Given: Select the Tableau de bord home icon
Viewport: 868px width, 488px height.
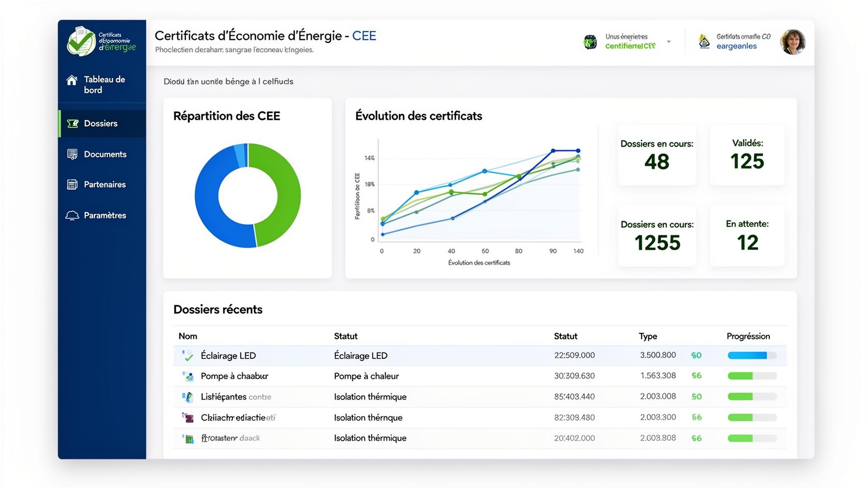Looking at the screenshot, I should tap(72, 80).
